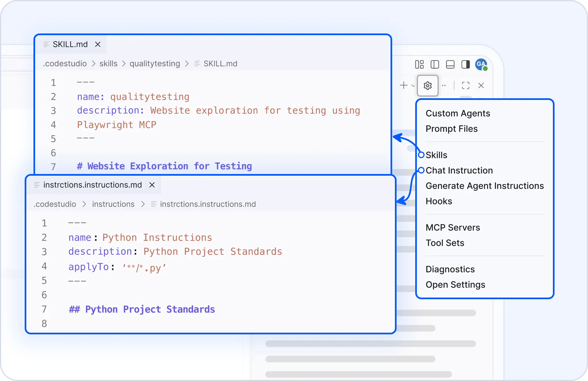
Task: Expand the .codestudio breadcrumb in instructions path
Action: click(x=55, y=204)
